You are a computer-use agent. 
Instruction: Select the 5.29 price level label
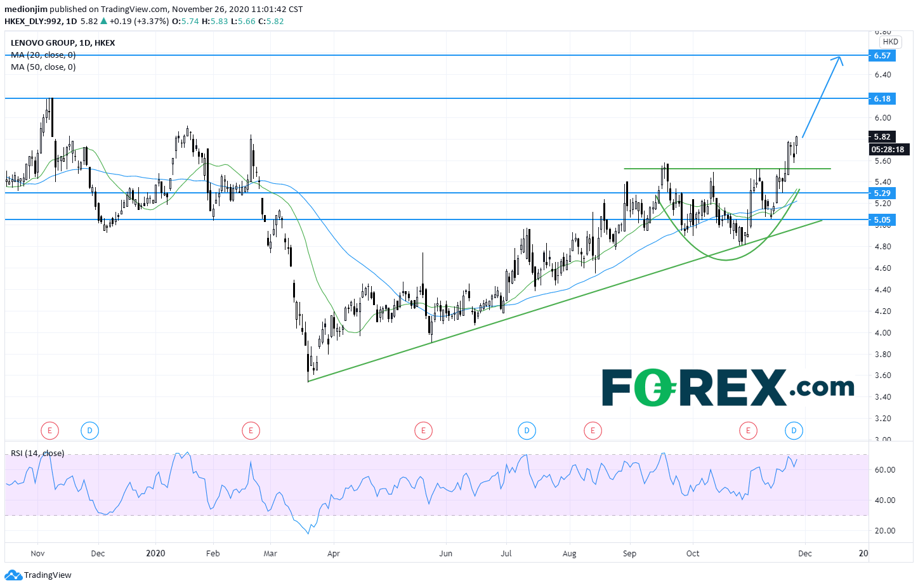[x=882, y=193]
